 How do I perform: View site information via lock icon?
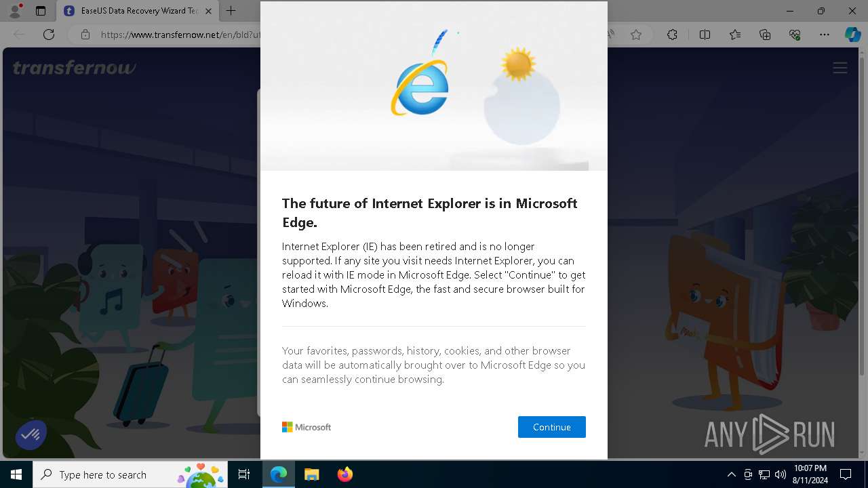[x=85, y=35]
